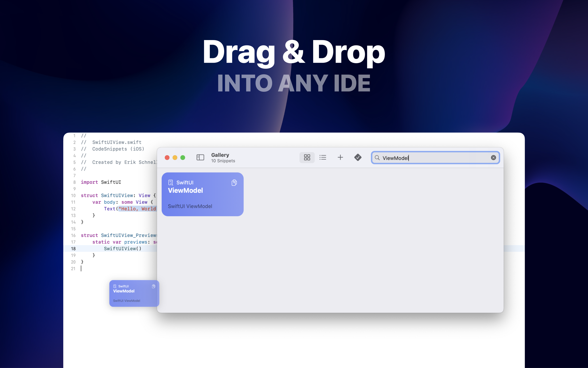Screen dimensions: 588x368
Task: Click line 10 'struct SwiftUIView: View' in editor
Action: pos(118,195)
